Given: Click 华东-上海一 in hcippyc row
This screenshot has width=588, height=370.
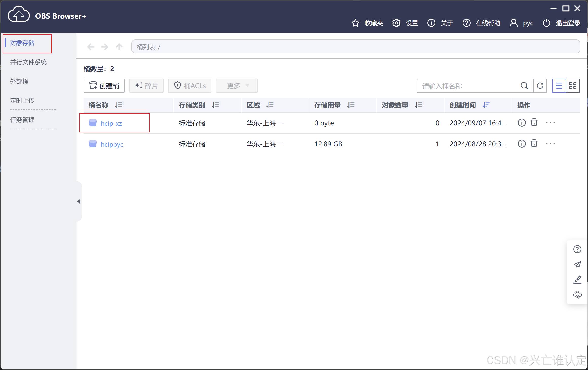Looking at the screenshot, I should point(264,144).
